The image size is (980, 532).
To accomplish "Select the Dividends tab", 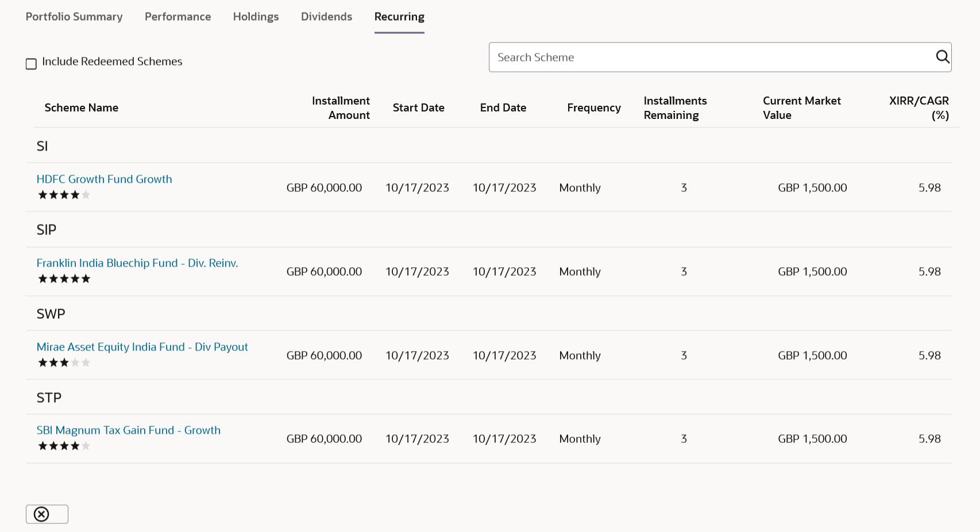I will click(x=326, y=17).
